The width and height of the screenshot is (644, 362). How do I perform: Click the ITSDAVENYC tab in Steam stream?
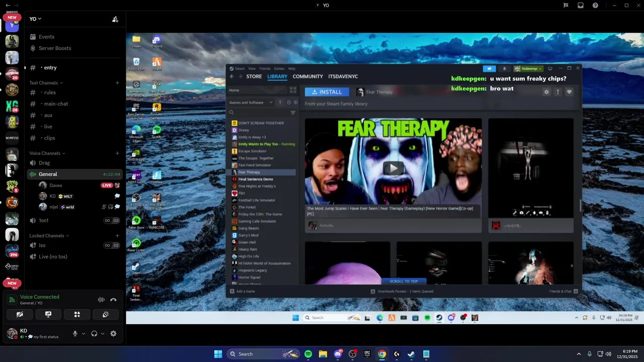(343, 76)
